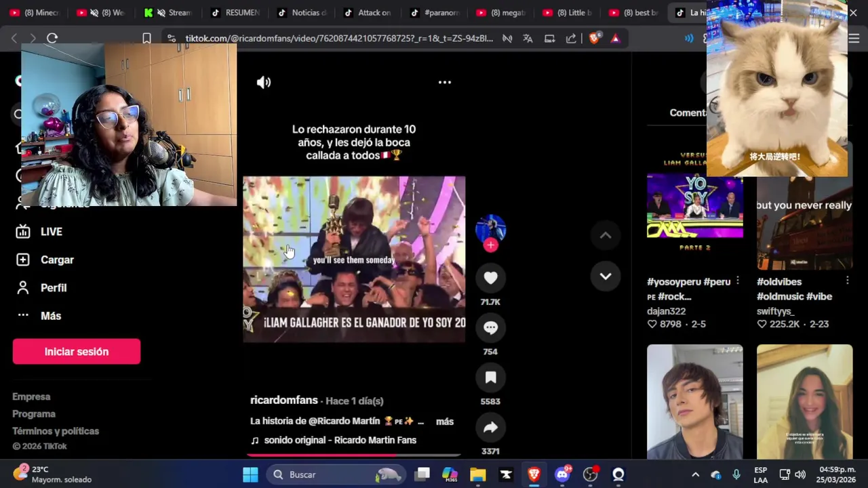Switch to the #paranorm TikTok tab

point(435,12)
